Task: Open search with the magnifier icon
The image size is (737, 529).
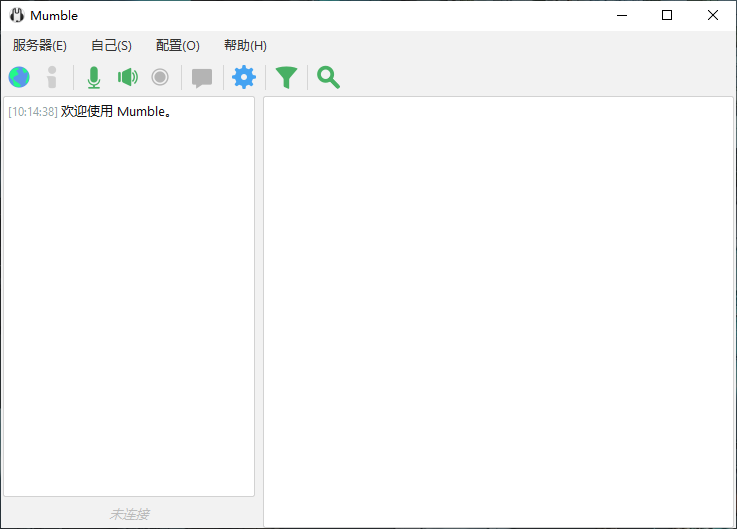Action: 329,78
